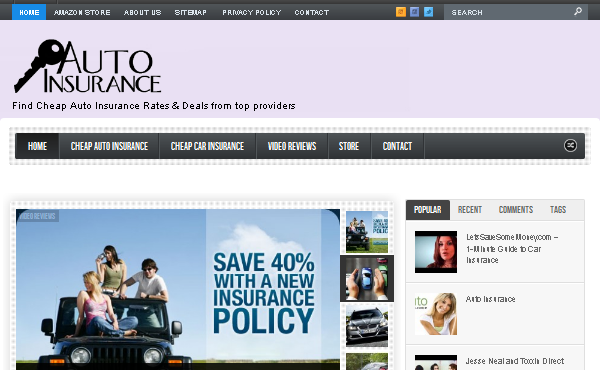
Task: Click the search magnifier icon
Action: pos(578,11)
